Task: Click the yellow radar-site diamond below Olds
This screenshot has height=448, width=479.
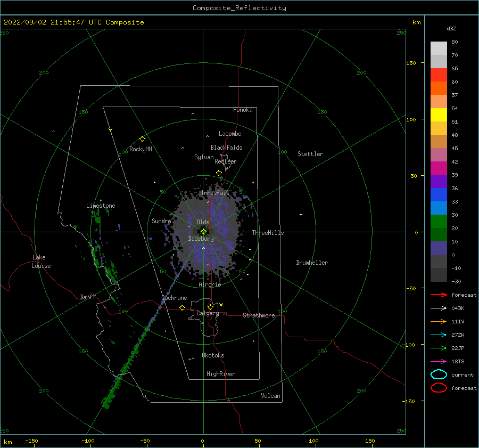Action: [203, 232]
